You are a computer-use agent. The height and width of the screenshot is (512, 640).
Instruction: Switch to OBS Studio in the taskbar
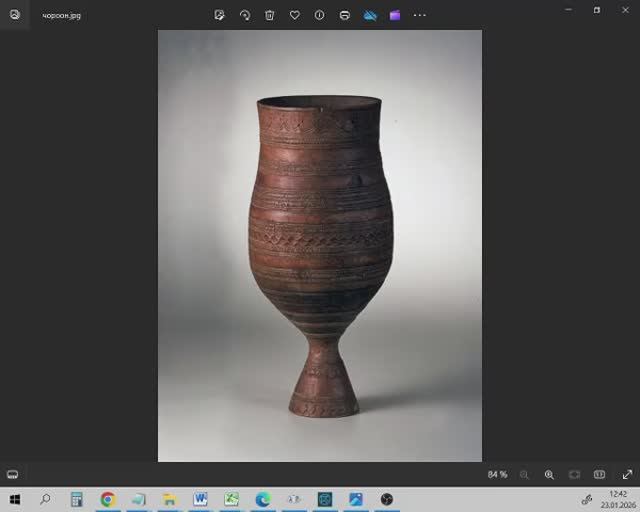click(x=387, y=499)
